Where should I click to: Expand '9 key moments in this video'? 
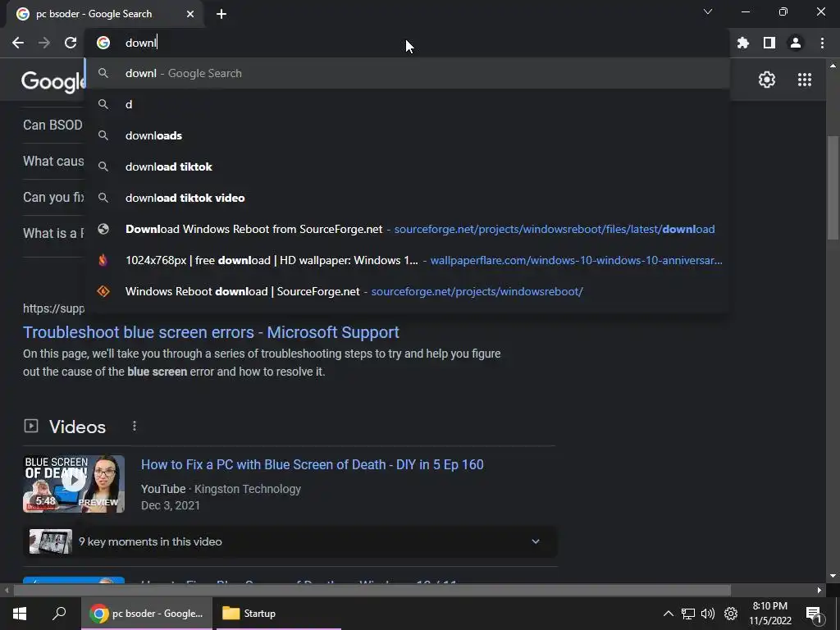pyautogui.click(x=290, y=541)
